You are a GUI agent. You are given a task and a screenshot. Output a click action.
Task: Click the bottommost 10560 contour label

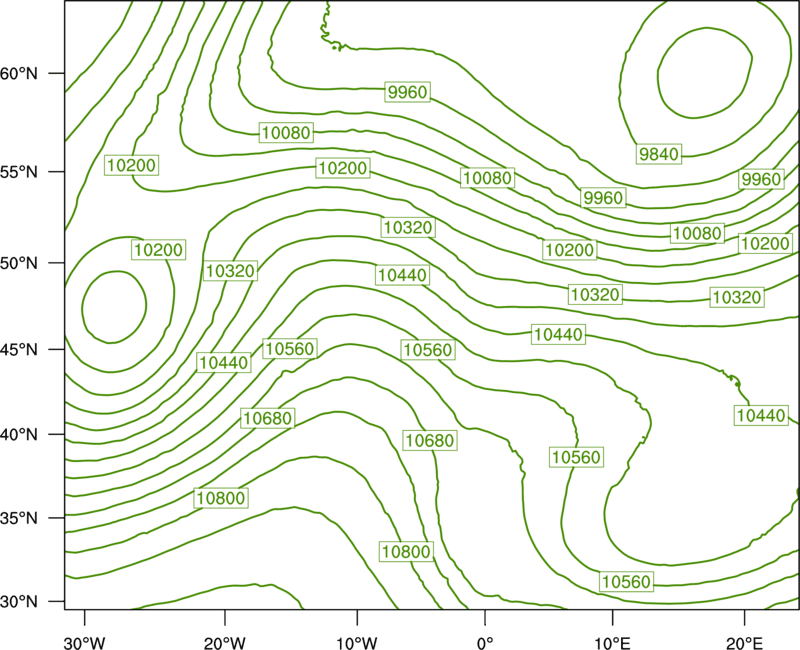(x=626, y=582)
